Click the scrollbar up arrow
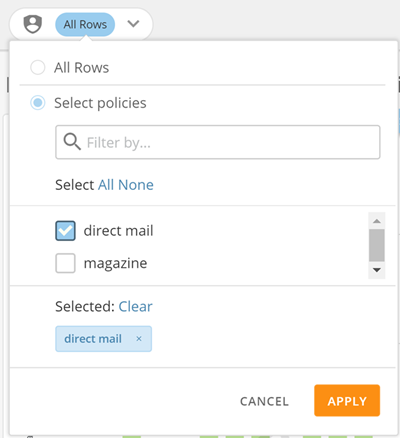 point(377,221)
